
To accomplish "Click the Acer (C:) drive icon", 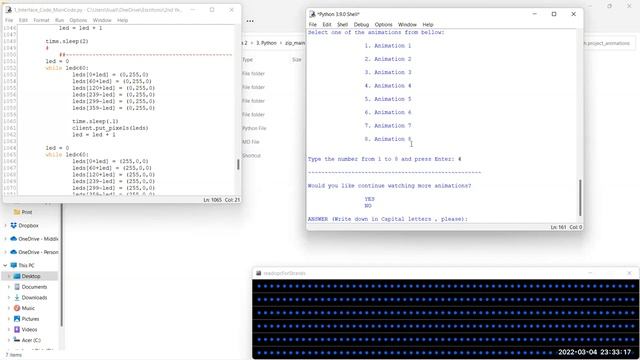I will (17, 340).
